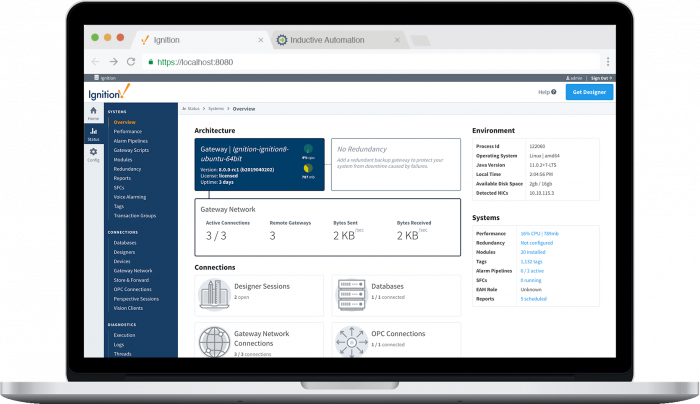Screen dimensions: 700x404
Task: Click the Gateway Network globe icon
Action: 214,342
